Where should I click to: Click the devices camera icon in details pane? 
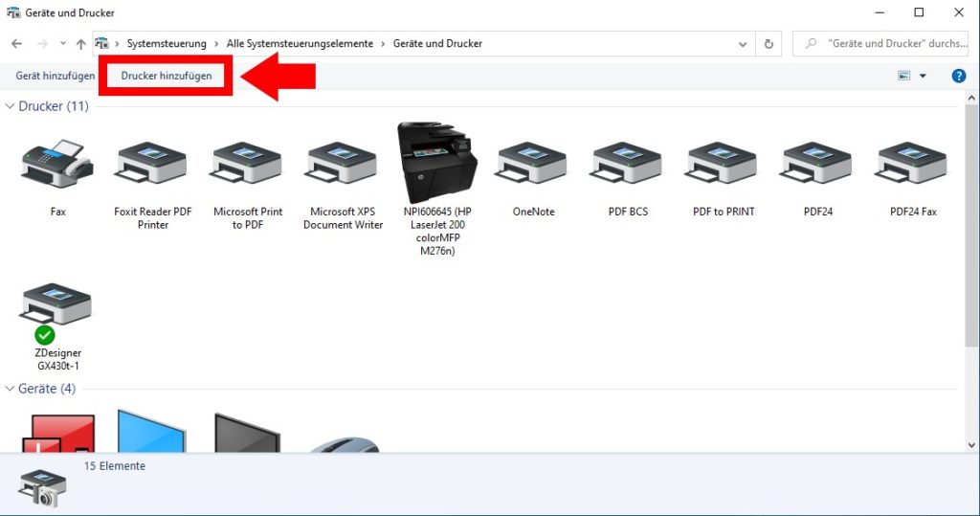[x=42, y=488]
